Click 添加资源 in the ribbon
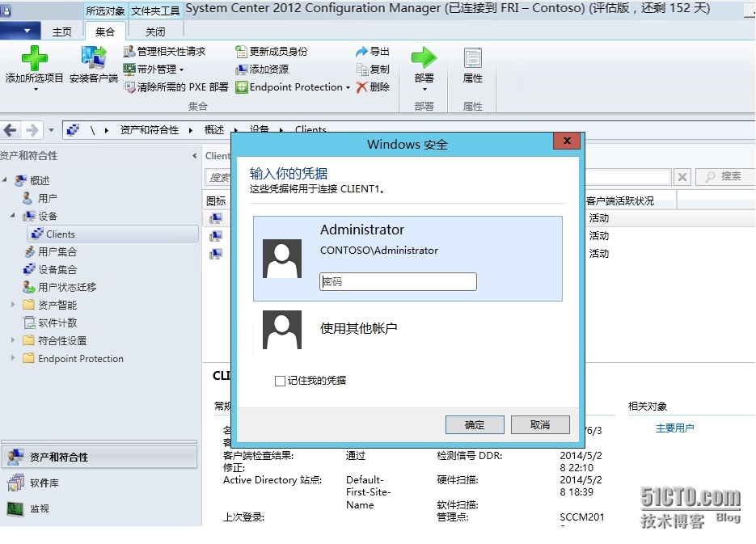The width and height of the screenshot is (756, 544). 262,69
